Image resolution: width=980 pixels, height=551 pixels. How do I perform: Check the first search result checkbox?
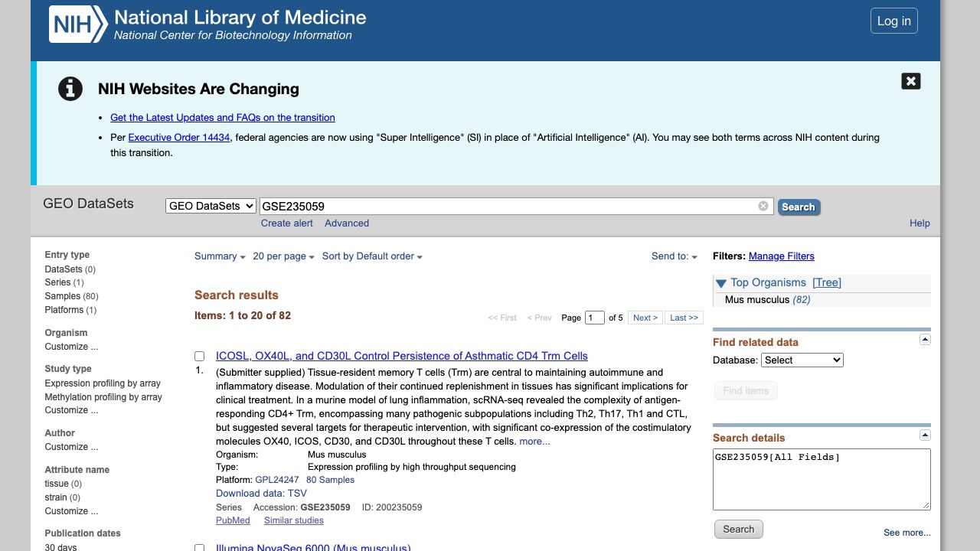(200, 357)
